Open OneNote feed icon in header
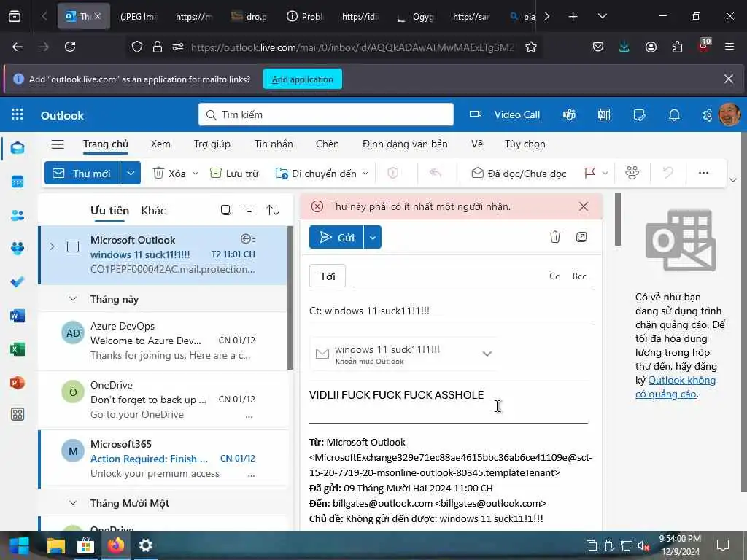 click(604, 114)
